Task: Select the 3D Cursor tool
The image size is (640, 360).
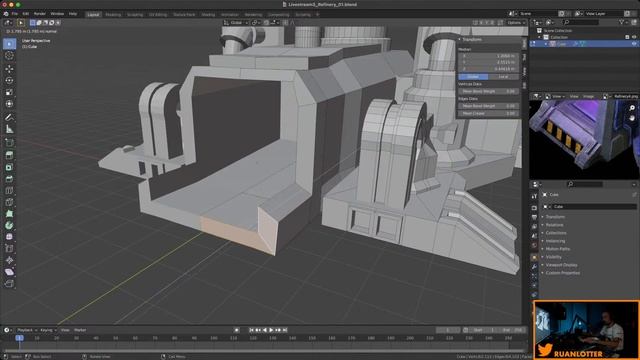Action: click(9, 56)
